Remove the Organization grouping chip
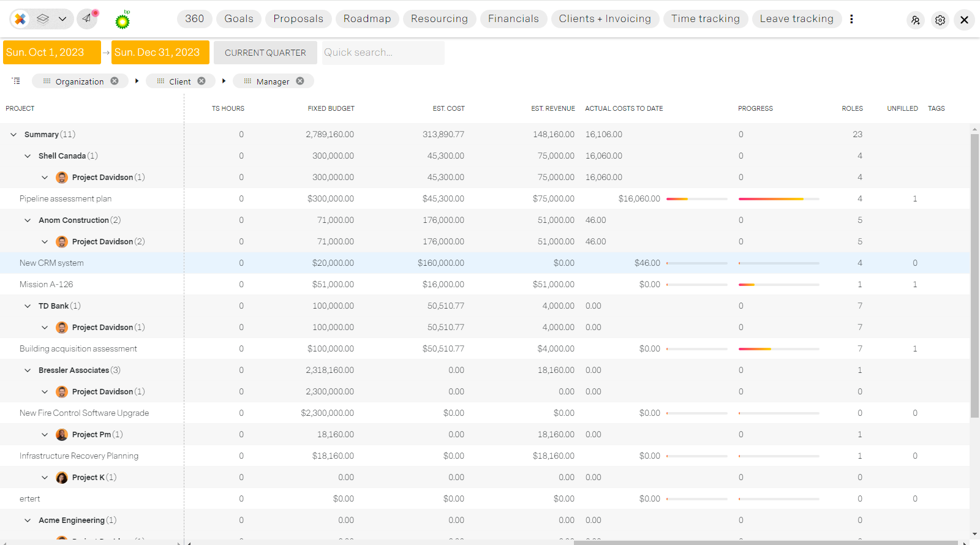 pos(115,81)
